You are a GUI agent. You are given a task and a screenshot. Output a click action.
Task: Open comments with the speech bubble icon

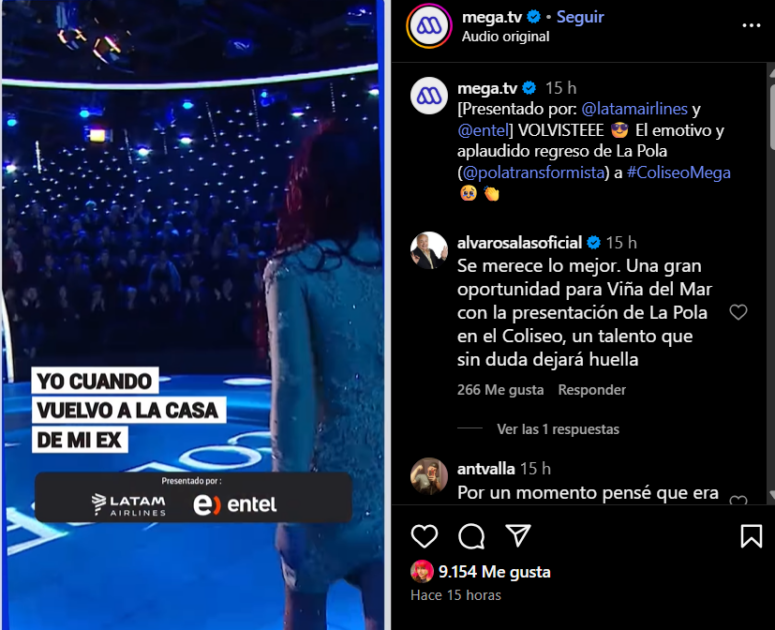click(x=471, y=536)
